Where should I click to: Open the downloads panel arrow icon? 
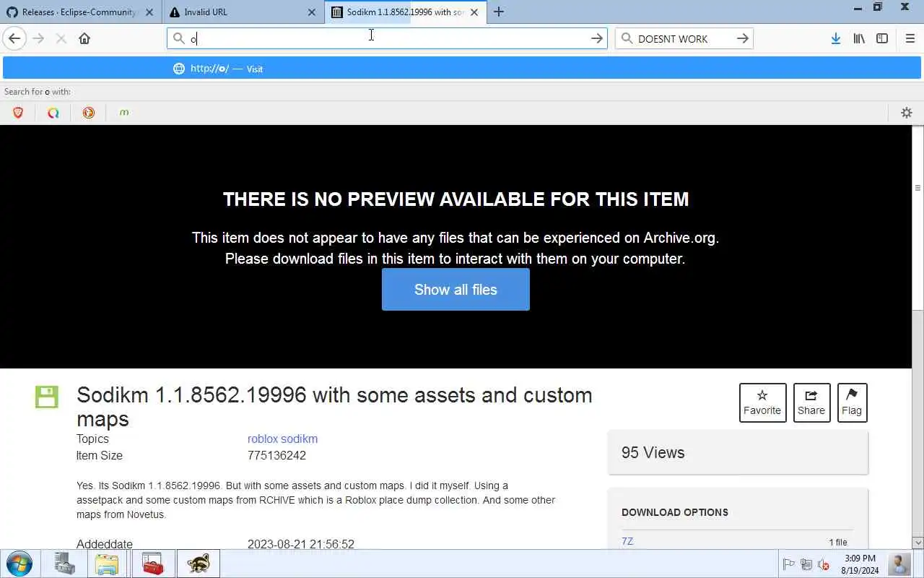click(x=835, y=38)
